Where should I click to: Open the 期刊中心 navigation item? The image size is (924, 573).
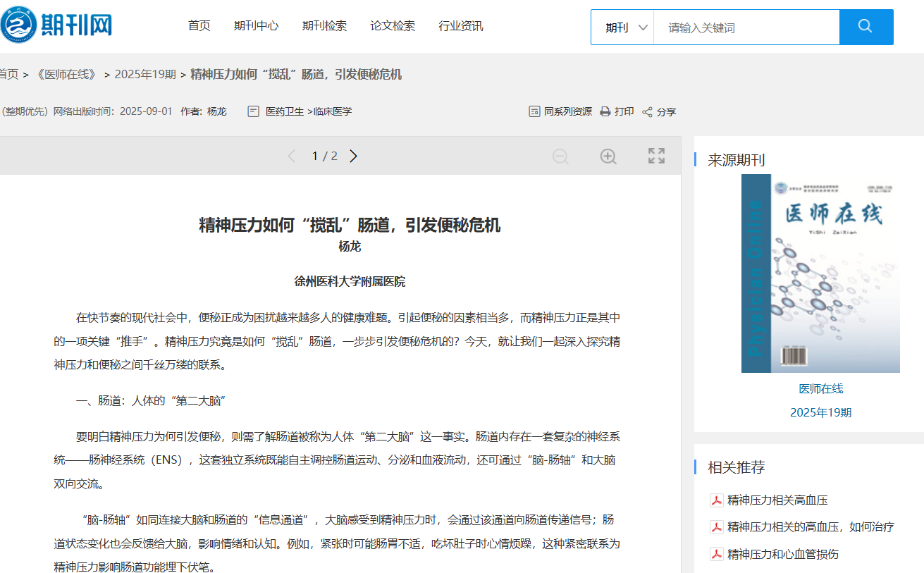point(256,26)
